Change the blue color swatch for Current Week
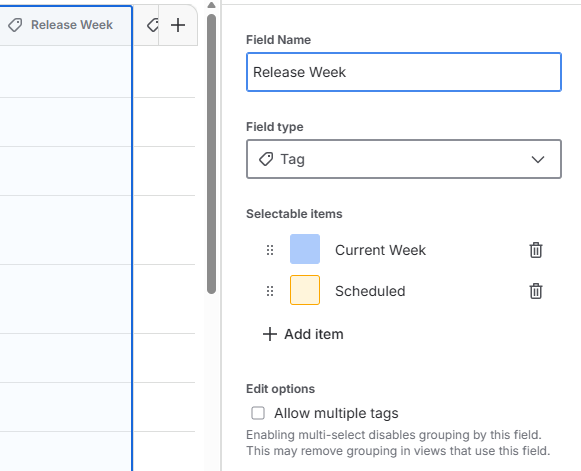 pos(305,249)
